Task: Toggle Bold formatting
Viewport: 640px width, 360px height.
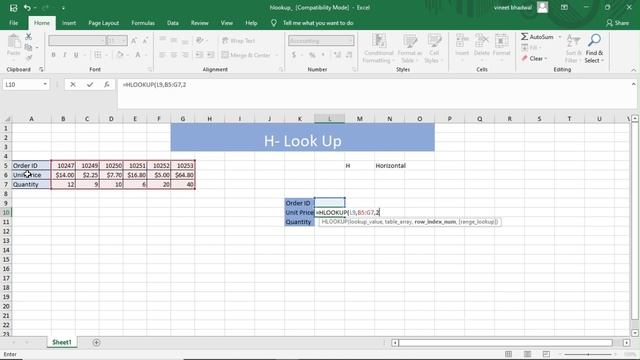Action: pos(53,55)
